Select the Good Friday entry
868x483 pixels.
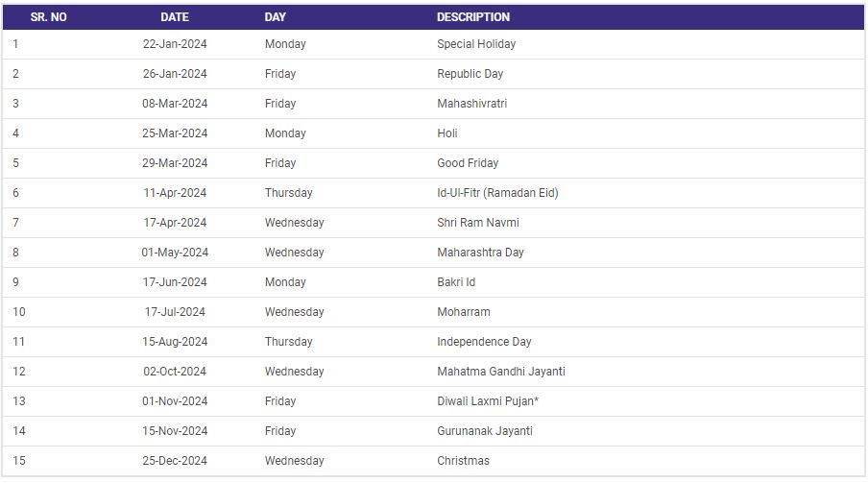point(468,163)
